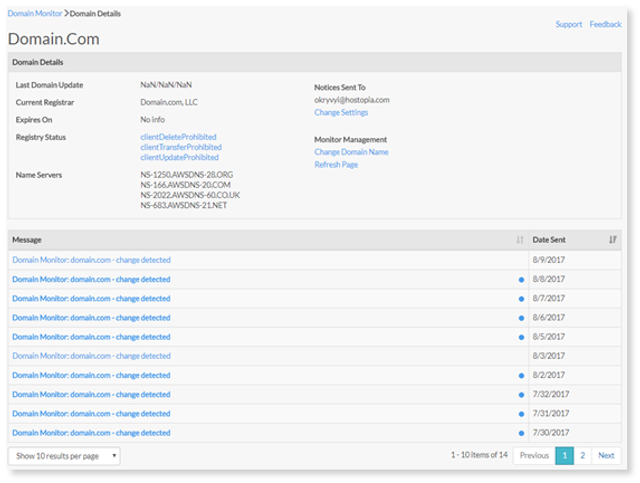Open change detected message dated 8/6/2017
This screenshot has height=483, width=640.
click(91, 318)
